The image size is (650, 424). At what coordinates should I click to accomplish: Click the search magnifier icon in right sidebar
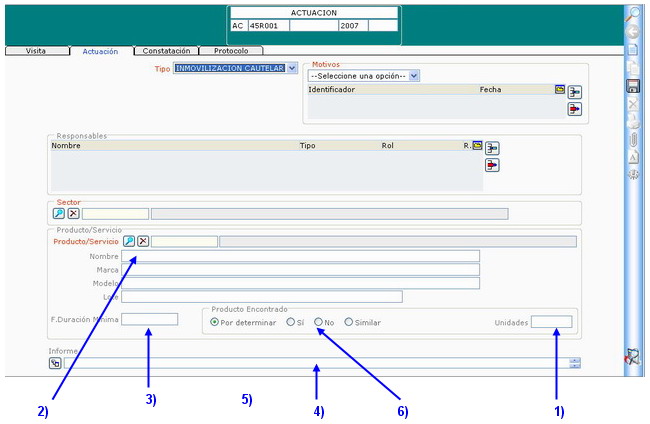(x=632, y=14)
